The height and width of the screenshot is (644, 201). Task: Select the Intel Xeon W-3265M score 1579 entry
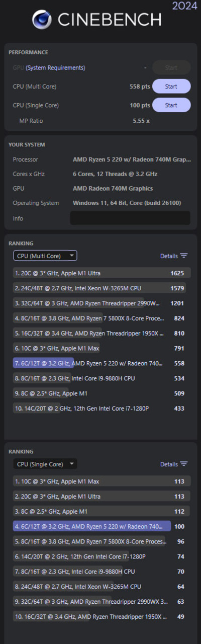[102, 288]
